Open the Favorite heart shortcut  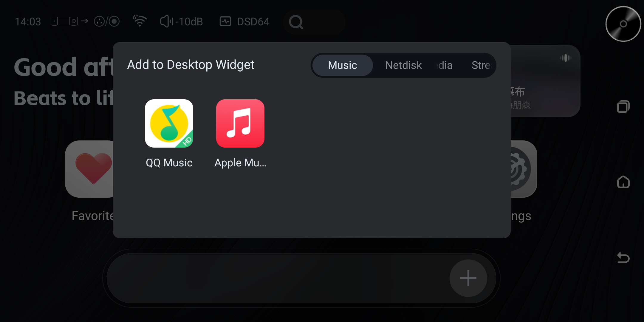tap(89, 169)
